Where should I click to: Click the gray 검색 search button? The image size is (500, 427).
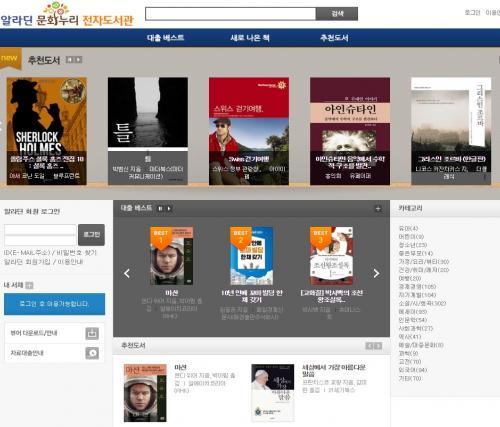click(x=337, y=14)
